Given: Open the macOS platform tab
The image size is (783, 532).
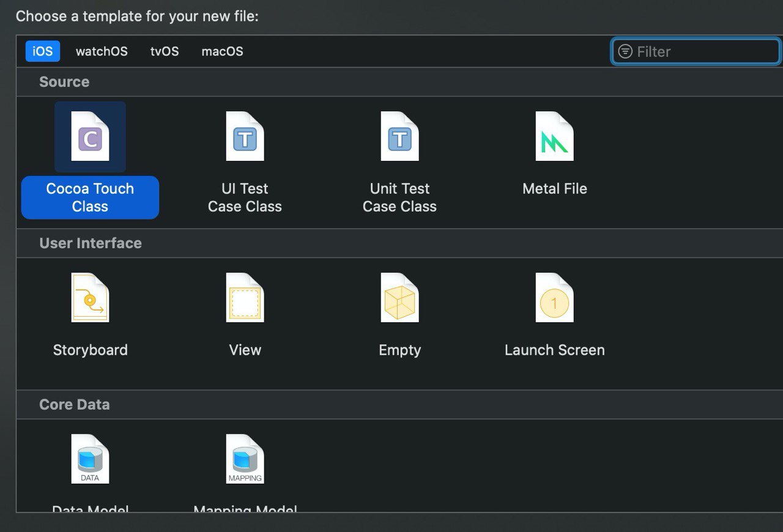Looking at the screenshot, I should pyautogui.click(x=222, y=51).
